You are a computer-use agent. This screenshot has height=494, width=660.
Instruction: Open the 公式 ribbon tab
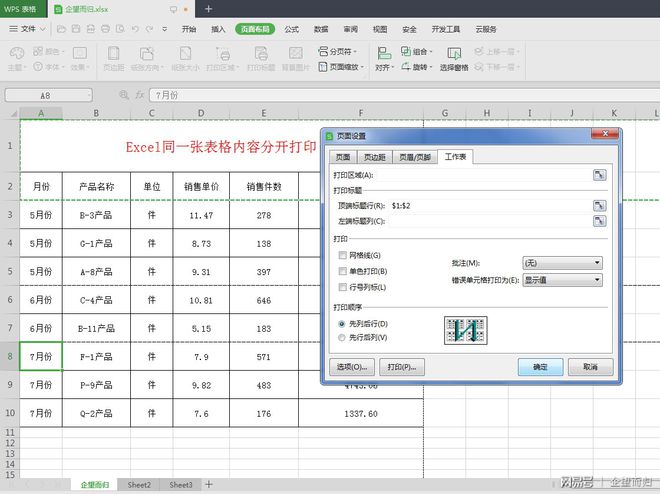292,29
